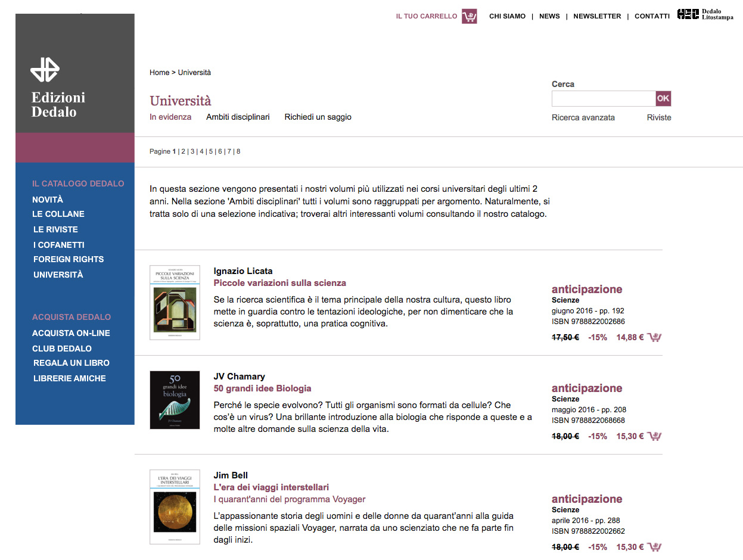The image size is (743, 560).
Task: Add Piccole variazioni sulla scienza to cart
Action: pos(655,337)
